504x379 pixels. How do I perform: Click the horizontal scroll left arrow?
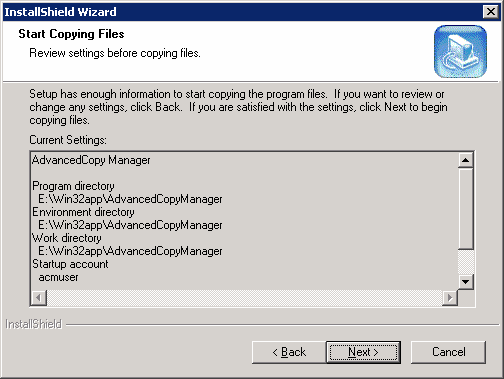(39, 297)
